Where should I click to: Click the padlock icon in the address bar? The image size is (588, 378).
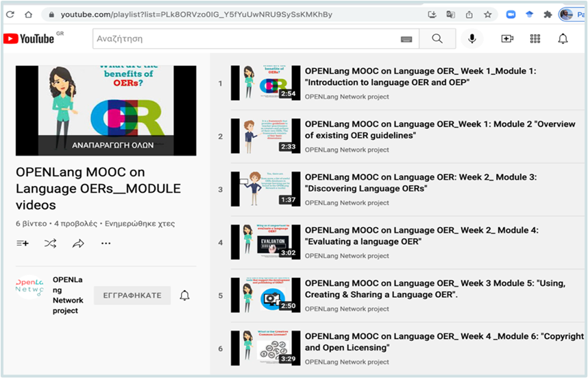pos(52,14)
